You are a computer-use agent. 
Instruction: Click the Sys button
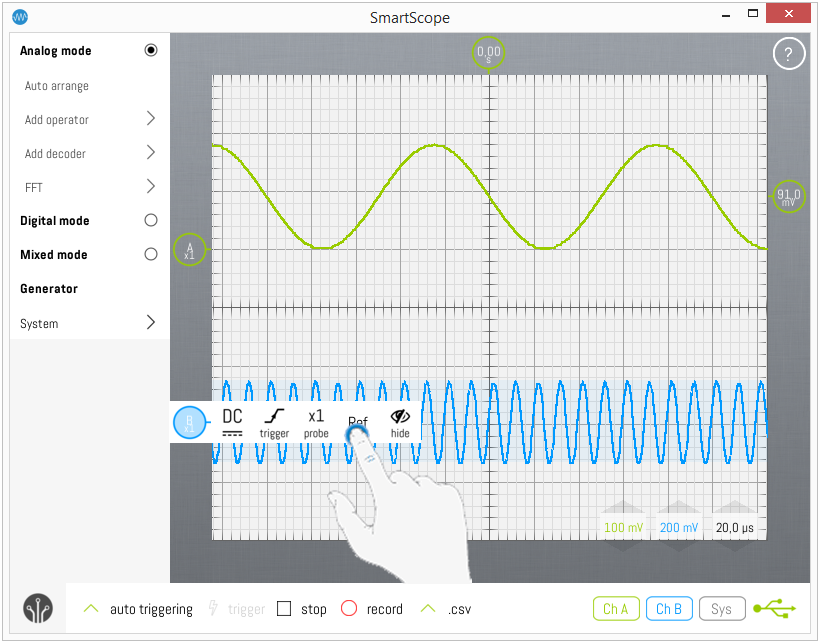tap(721, 609)
